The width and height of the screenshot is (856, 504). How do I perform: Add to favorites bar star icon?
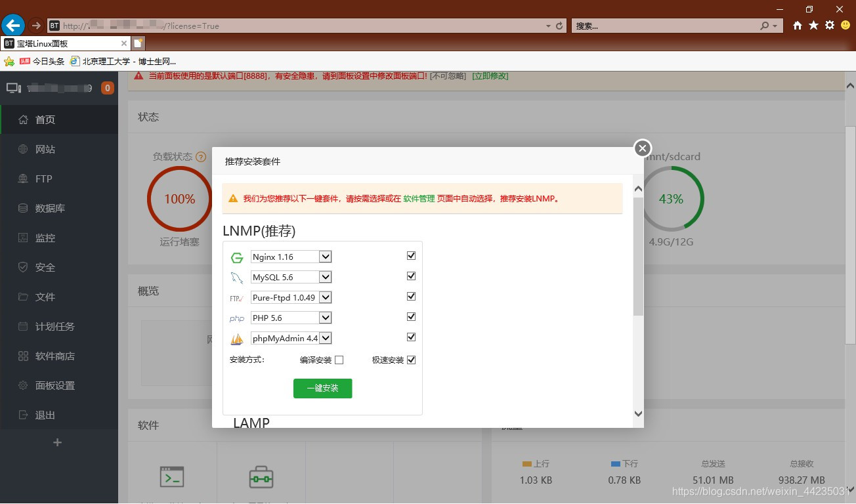coord(9,62)
